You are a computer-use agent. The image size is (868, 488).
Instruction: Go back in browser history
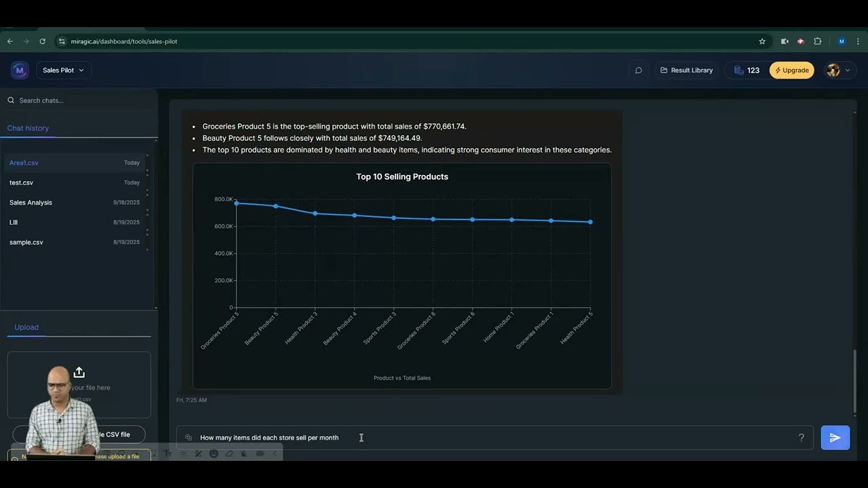click(x=10, y=41)
